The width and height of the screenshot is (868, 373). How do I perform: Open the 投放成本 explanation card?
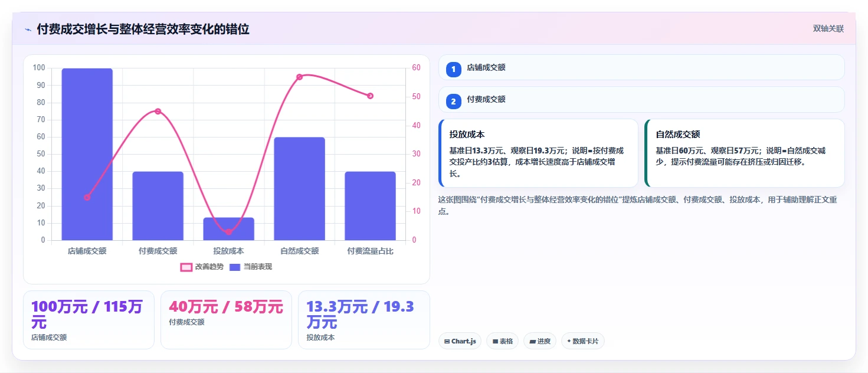pyautogui.click(x=538, y=153)
